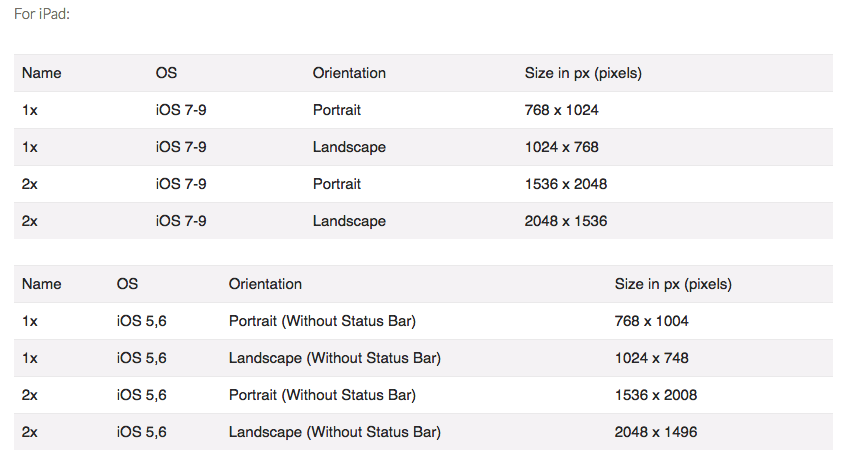Click the OS header in the iOS 5,6 table
This screenshot has height=468, width=847.
click(x=127, y=284)
